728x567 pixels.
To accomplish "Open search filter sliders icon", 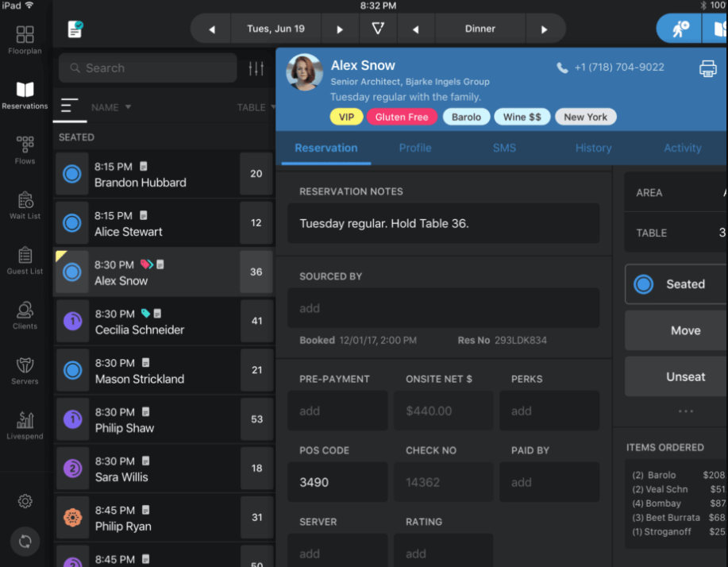I will (256, 68).
